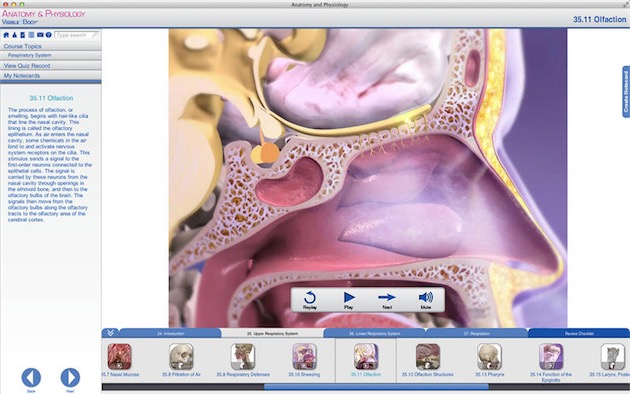Open 35.15 Larynx thumbnail
This screenshot has height=394, width=630.
pos(612,357)
